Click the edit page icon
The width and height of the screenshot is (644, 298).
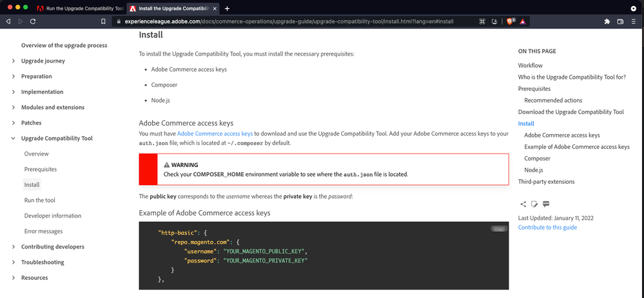[534, 204]
